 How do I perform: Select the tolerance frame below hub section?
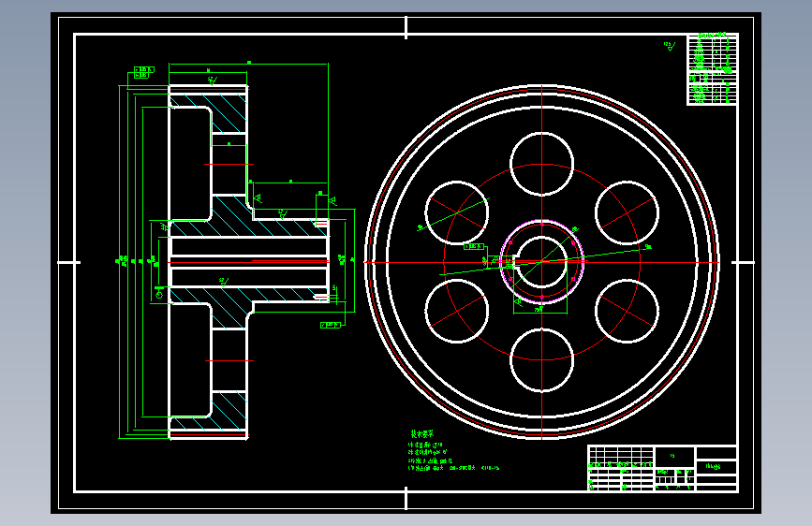pyautogui.click(x=331, y=325)
